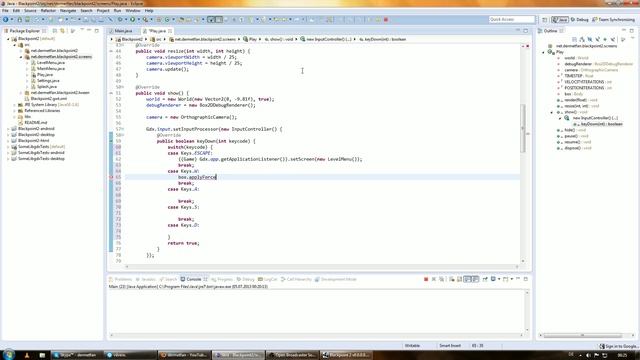
Task: Click the error marker on line 65
Action: tap(111, 177)
